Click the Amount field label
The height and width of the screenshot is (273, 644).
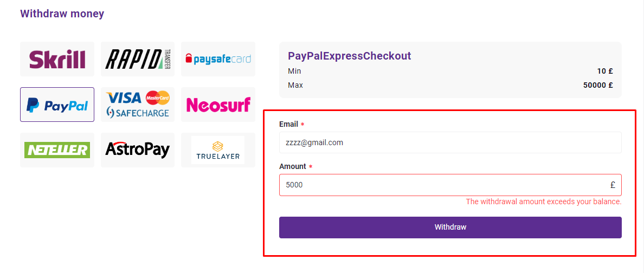tap(292, 166)
